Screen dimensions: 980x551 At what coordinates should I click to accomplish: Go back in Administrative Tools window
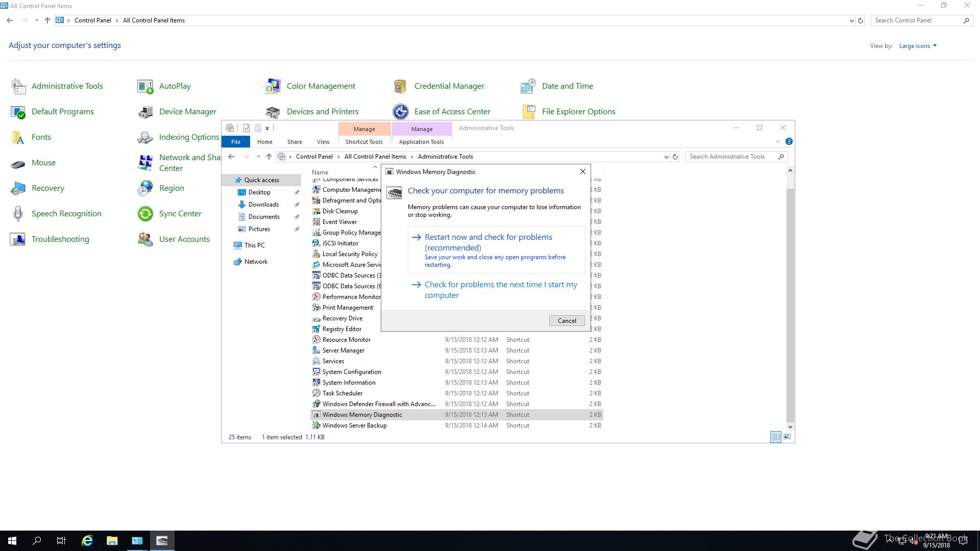[231, 157]
